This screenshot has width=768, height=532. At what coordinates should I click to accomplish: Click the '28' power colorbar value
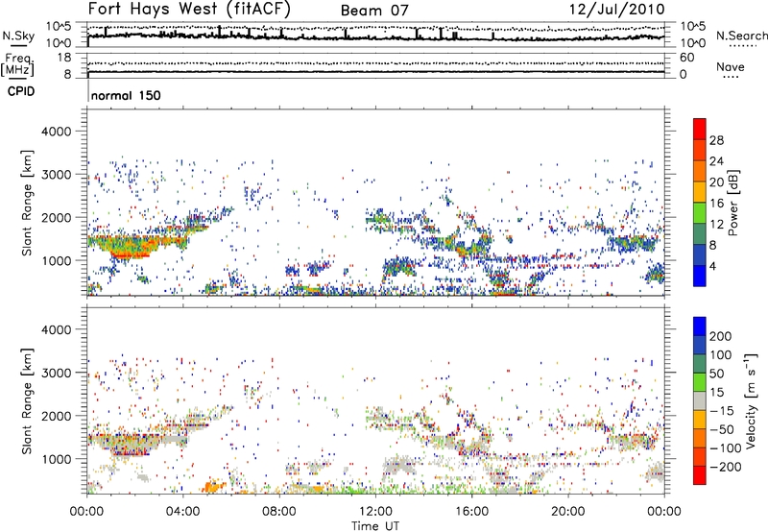point(716,140)
